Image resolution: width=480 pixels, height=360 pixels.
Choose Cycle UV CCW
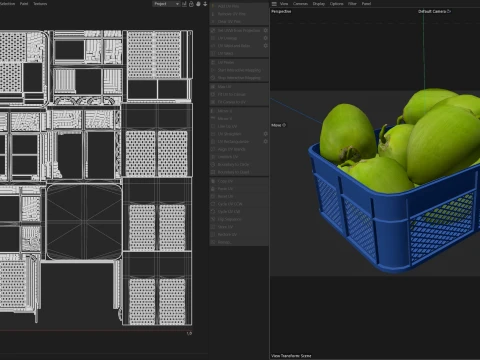tap(239, 204)
